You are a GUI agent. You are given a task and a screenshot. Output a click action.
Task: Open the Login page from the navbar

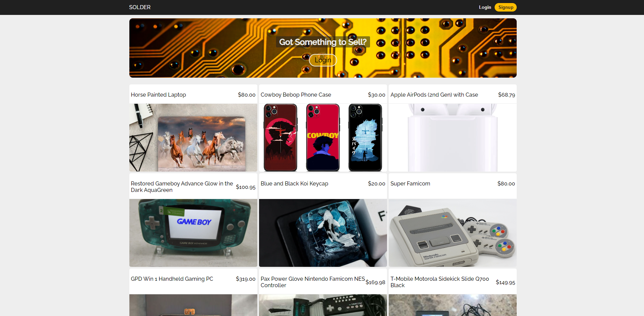485,7
